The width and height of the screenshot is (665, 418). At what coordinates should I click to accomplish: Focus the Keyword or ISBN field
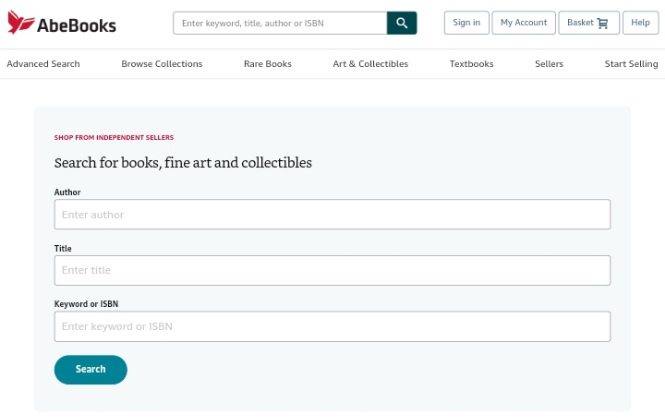(x=332, y=326)
